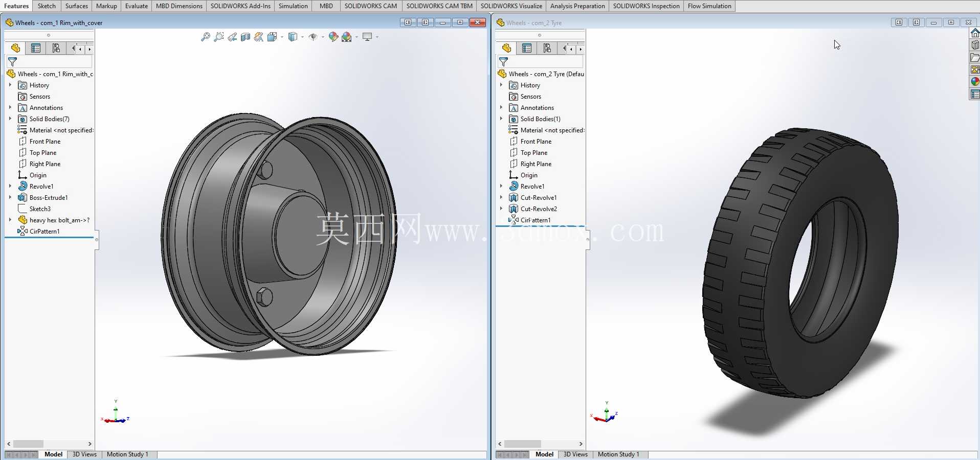The height and width of the screenshot is (460, 980).
Task: Click tab next arrow in Tyre manager
Action: [581, 49]
